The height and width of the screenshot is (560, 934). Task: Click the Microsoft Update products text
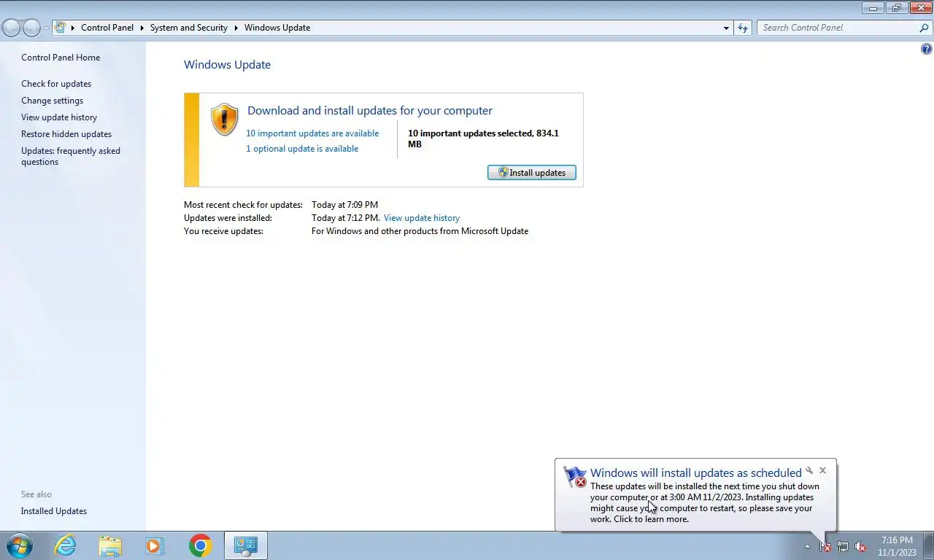(x=420, y=231)
